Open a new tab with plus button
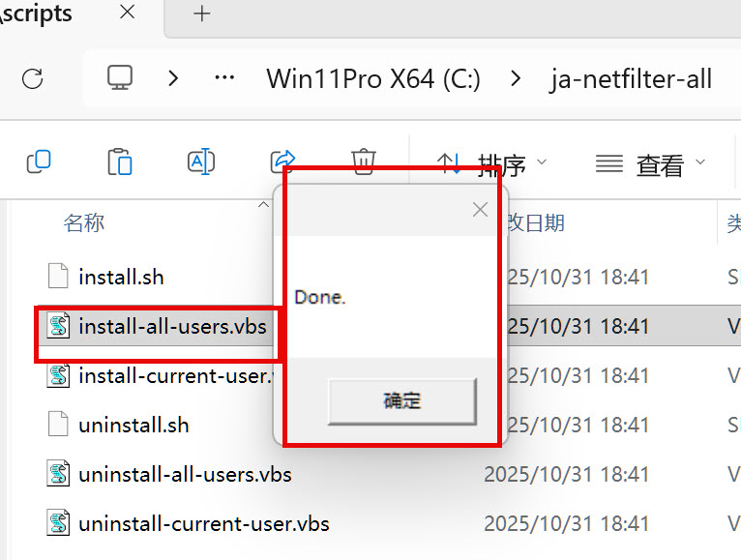Viewport: 741px width, 560px height. [201, 14]
